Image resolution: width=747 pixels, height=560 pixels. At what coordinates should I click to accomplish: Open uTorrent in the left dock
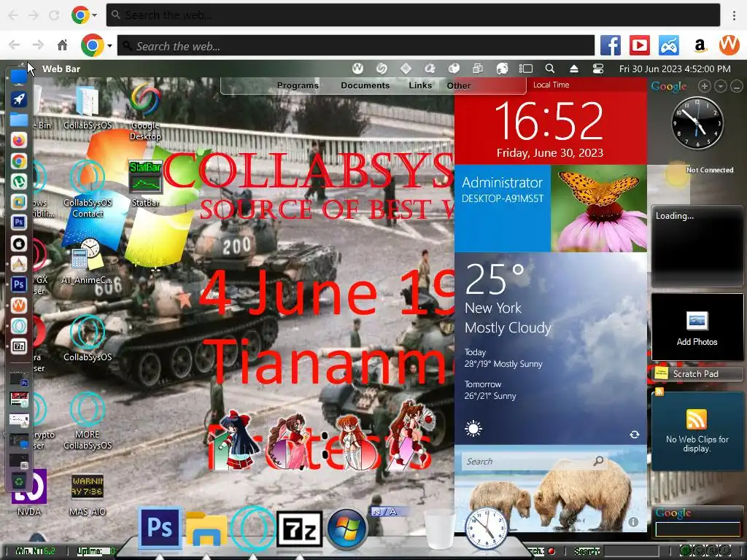coord(18,182)
